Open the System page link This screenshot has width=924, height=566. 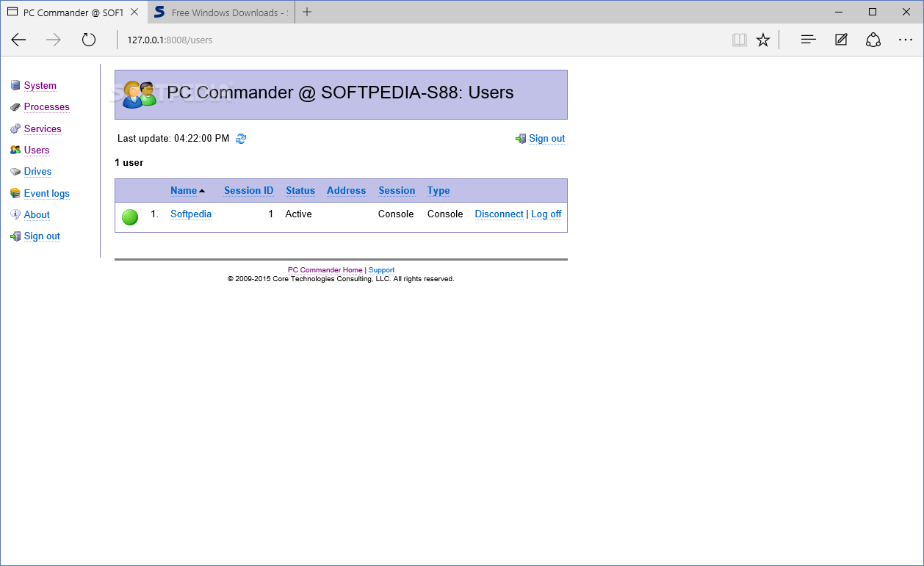point(40,86)
